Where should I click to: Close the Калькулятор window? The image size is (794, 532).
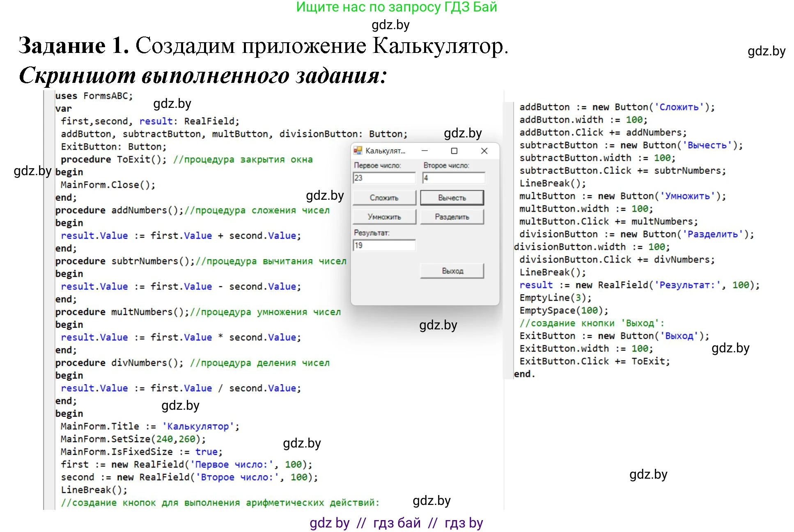point(484,151)
